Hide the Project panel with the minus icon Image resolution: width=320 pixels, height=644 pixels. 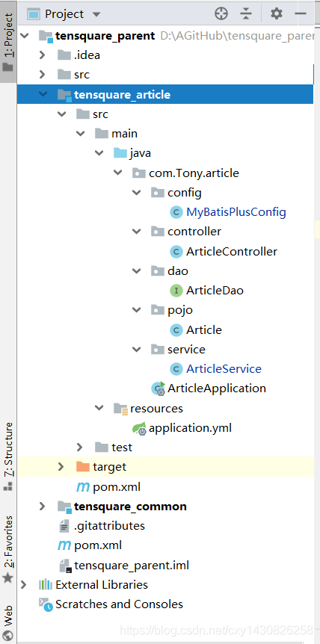301,14
